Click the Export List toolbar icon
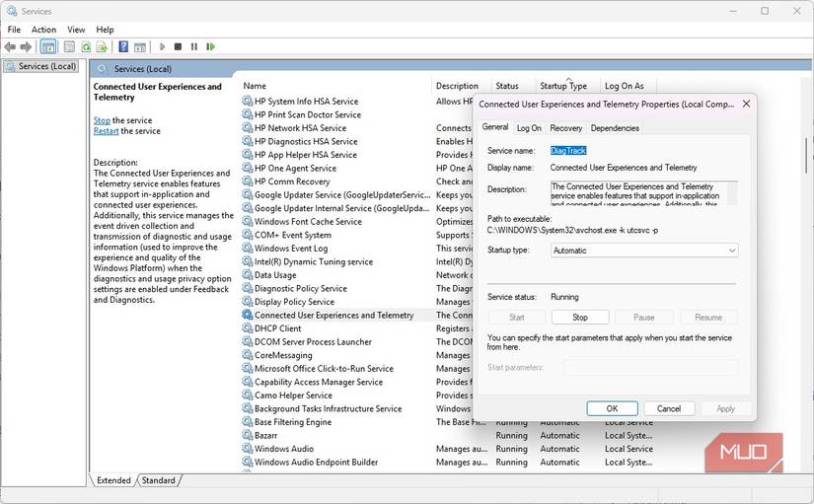 [102, 46]
